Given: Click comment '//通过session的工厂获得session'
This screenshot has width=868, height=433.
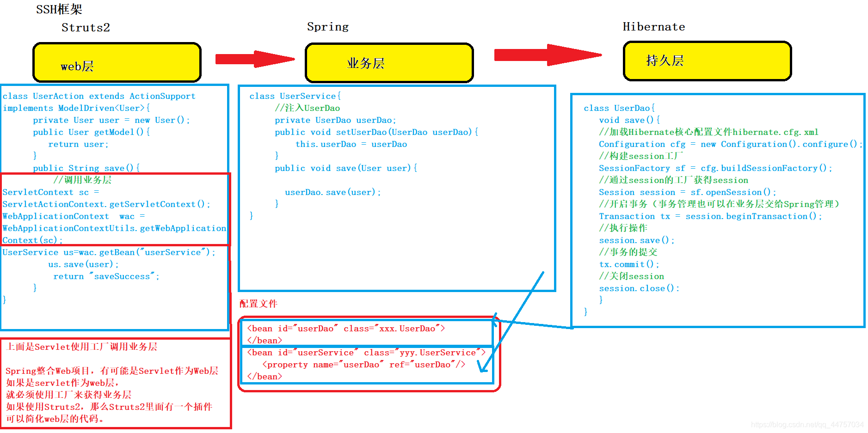Looking at the screenshot, I should tap(673, 180).
